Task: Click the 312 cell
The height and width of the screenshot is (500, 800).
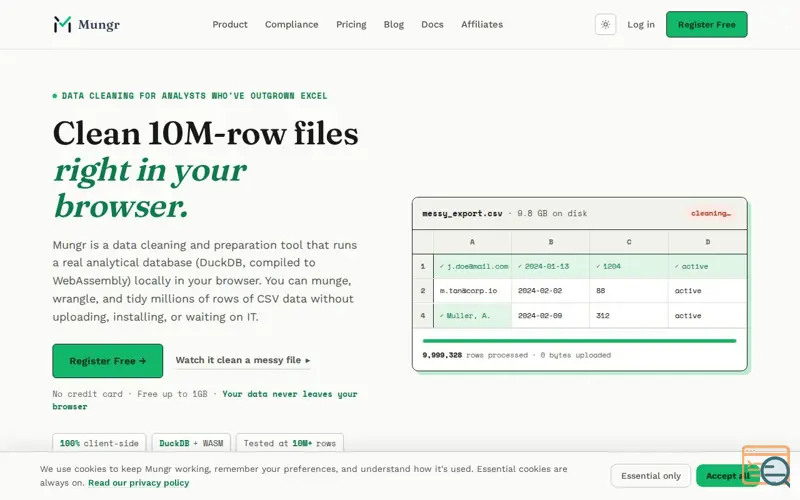Action: click(629, 316)
